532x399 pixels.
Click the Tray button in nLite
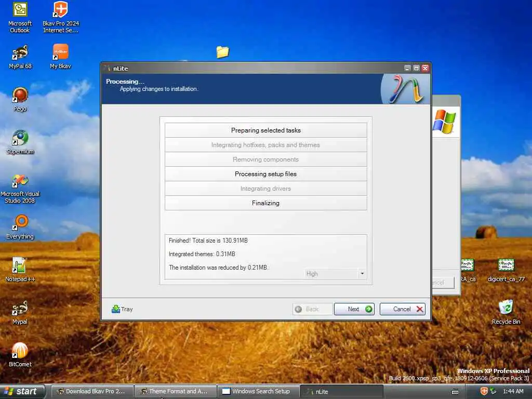click(x=122, y=309)
